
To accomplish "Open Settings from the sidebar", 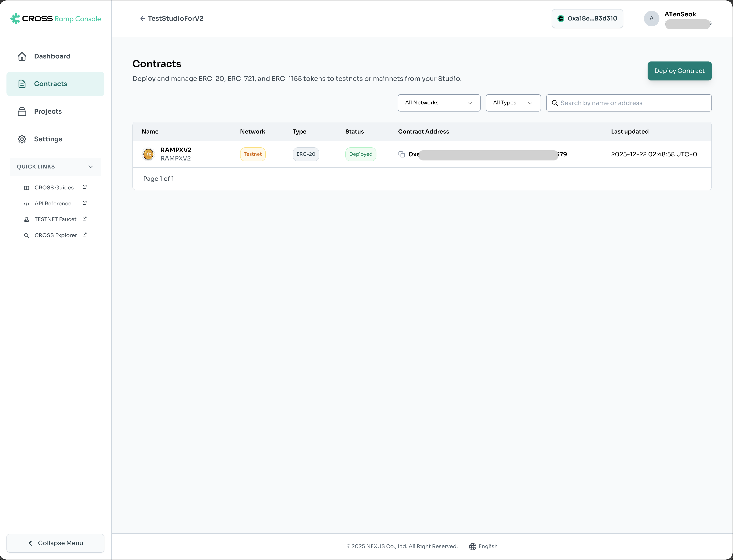I will pos(48,139).
